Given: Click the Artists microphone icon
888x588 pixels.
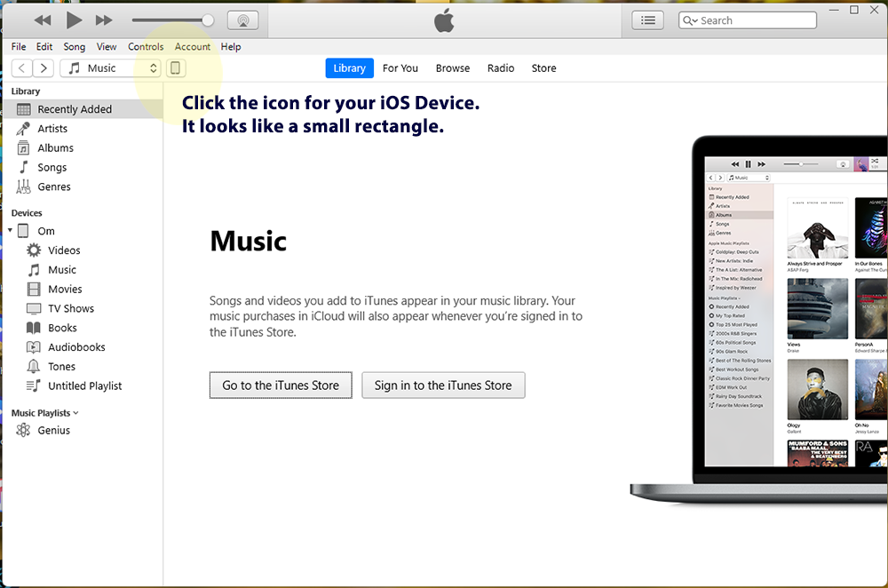Looking at the screenshot, I should [x=23, y=129].
